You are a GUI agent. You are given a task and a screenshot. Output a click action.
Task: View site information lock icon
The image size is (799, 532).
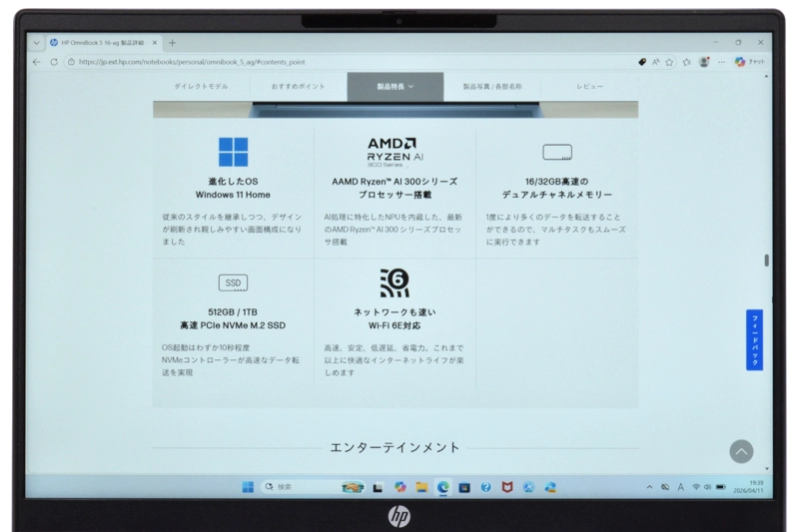coord(71,62)
